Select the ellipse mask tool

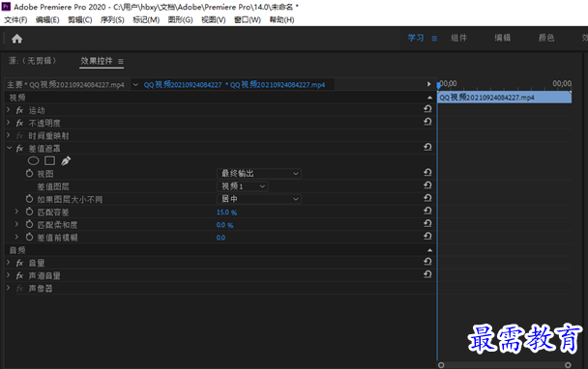click(34, 160)
